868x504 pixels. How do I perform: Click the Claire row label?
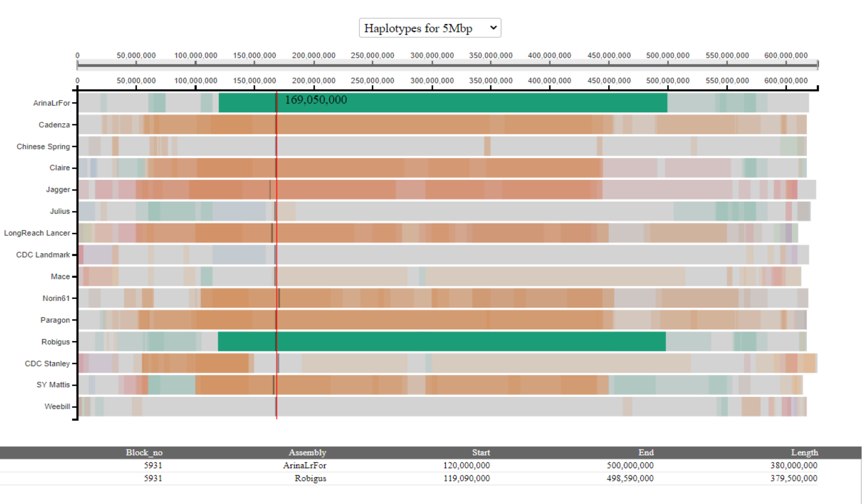tap(60, 168)
